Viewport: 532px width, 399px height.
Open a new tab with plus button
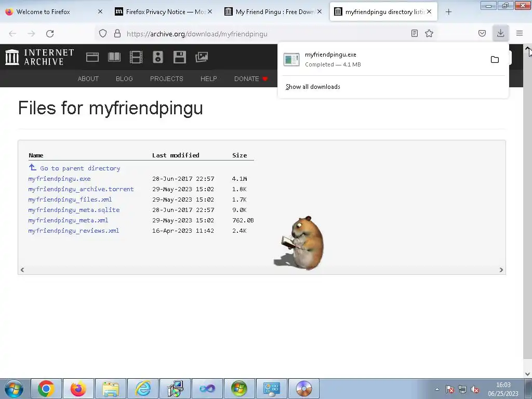pos(448,12)
